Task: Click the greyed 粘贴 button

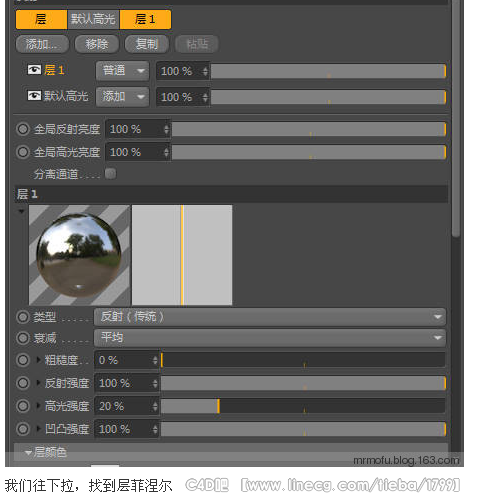Action: point(197,44)
